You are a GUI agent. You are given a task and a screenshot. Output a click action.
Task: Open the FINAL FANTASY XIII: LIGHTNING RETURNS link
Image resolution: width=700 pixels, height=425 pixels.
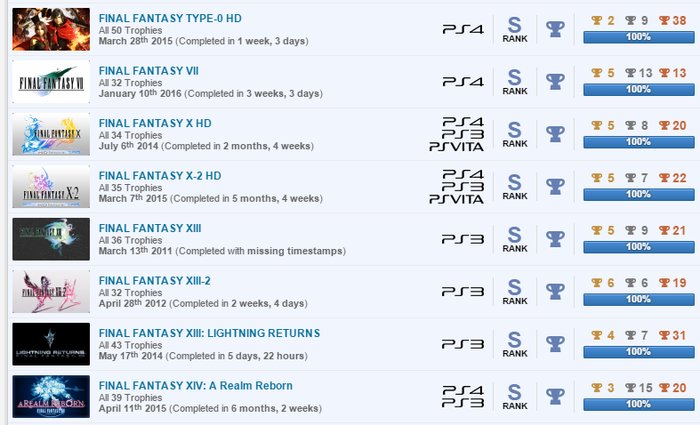(x=209, y=333)
